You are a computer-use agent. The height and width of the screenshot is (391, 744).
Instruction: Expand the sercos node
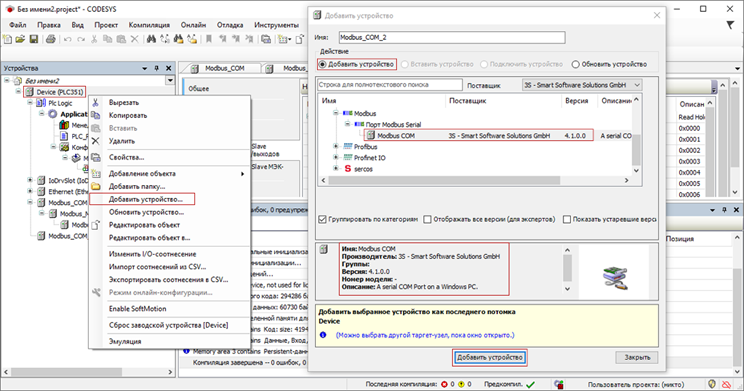(335, 168)
